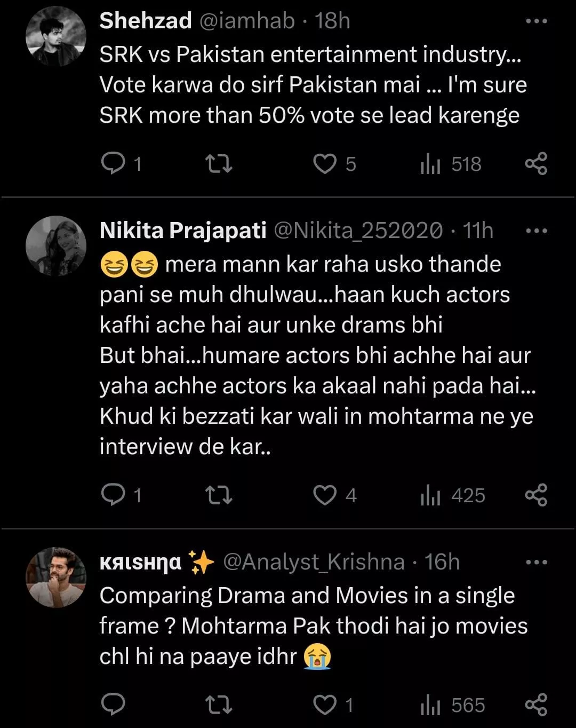Share Shehzad's tweet
Viewport: 576px width, 728px height.
click(x=536, y=164)
